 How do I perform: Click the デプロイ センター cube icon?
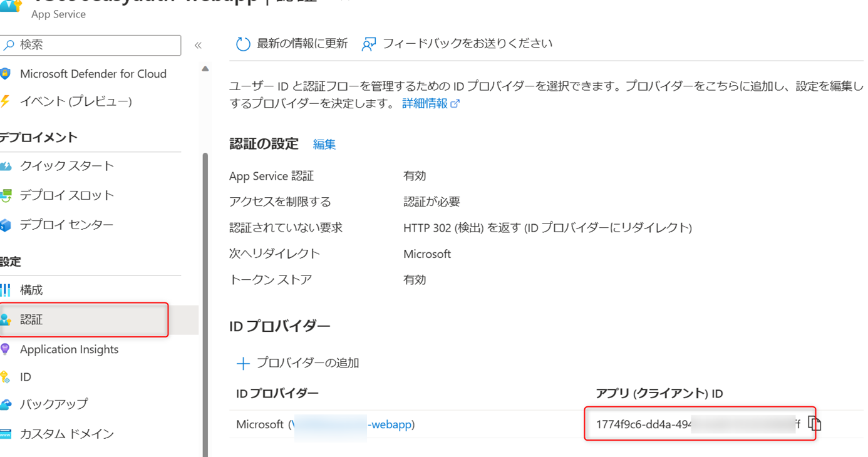tap(6, 225)
